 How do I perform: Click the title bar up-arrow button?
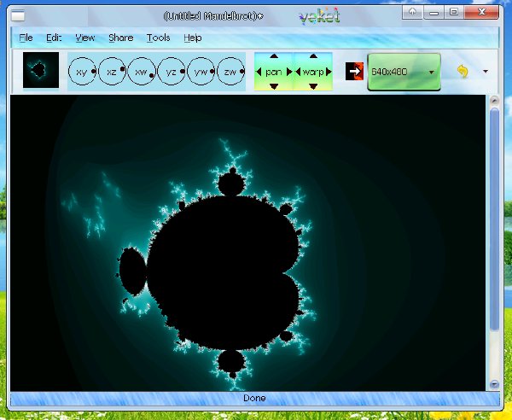(x=412, y=13)
